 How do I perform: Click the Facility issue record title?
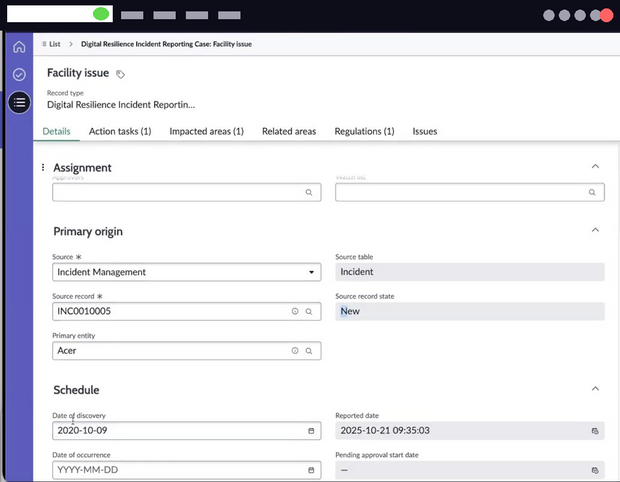coord(78,73)
